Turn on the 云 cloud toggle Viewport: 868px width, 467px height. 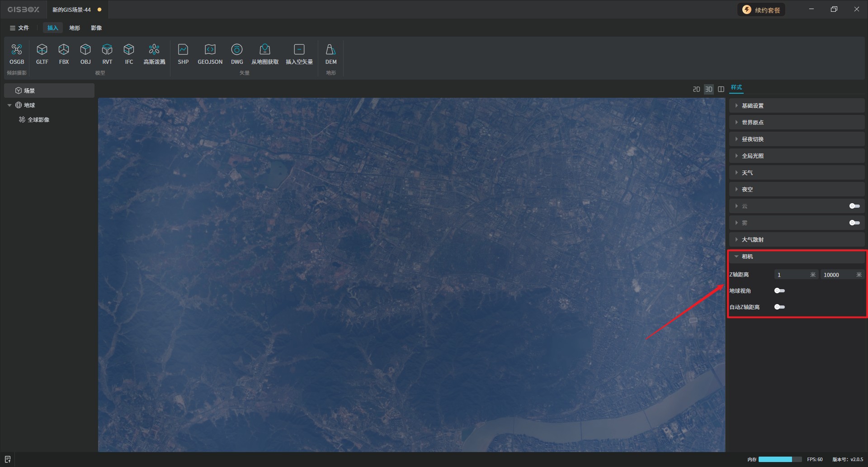pos(854,206)
